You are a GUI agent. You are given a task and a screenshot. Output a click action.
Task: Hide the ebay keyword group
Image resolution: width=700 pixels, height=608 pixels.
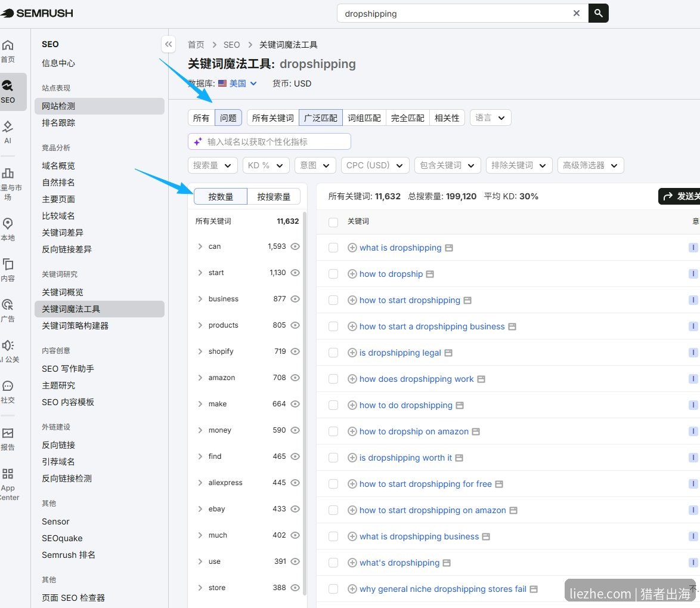[295, 509]
